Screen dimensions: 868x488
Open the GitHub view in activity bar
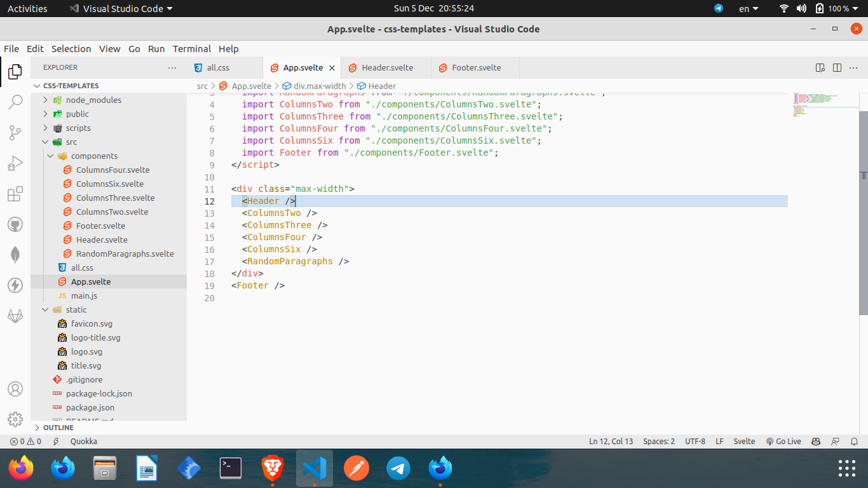click(15, 224)
